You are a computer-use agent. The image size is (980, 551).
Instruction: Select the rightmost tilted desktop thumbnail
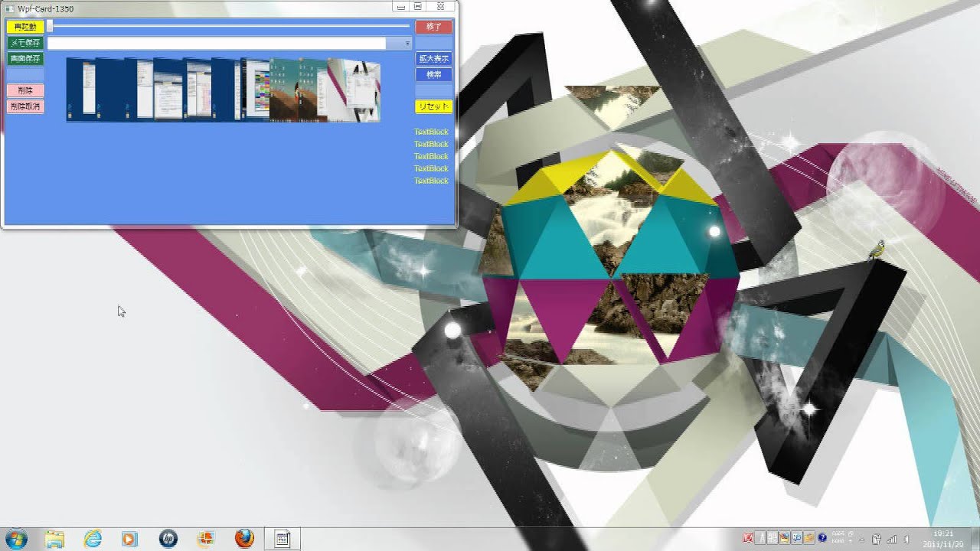tap(354, 90)
